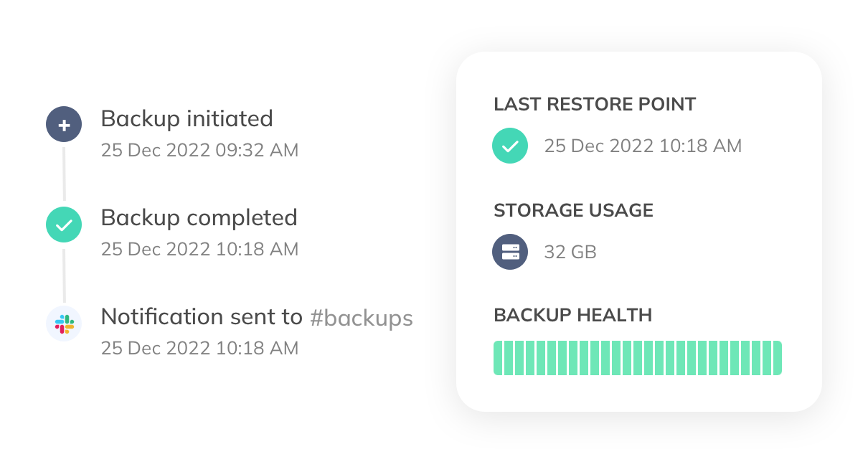
Task: Click the timestamp under Backup completed
Action: point(199,250)
